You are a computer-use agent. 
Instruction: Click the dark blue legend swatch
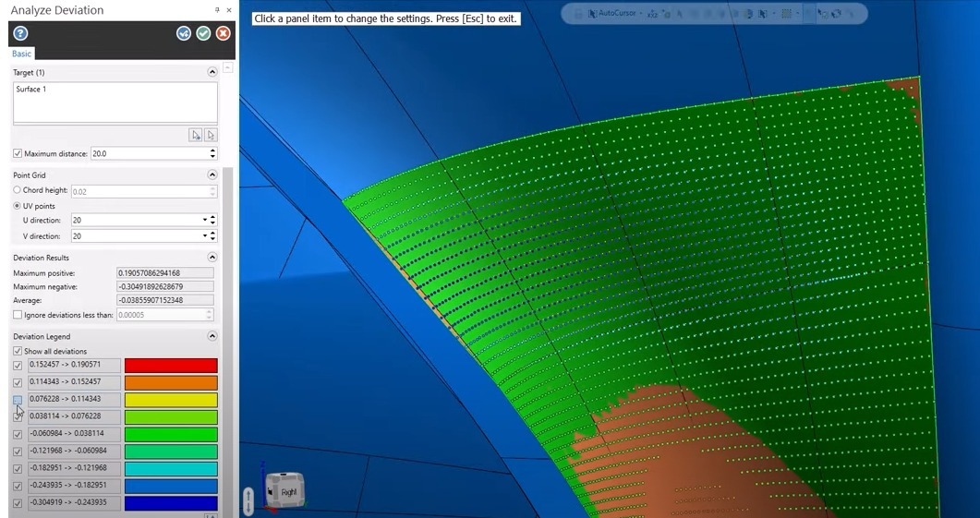[x=171, y=503]
